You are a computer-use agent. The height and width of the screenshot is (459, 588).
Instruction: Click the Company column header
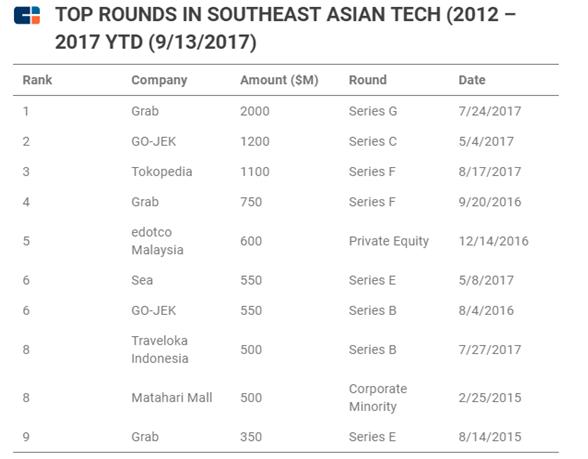[x=159, y=80]
